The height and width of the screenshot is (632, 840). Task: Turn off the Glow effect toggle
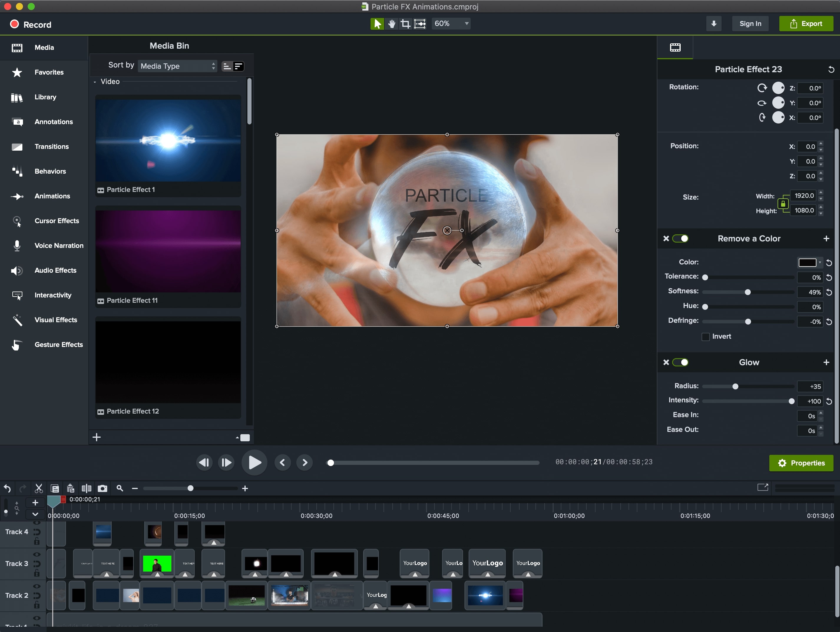680,362
